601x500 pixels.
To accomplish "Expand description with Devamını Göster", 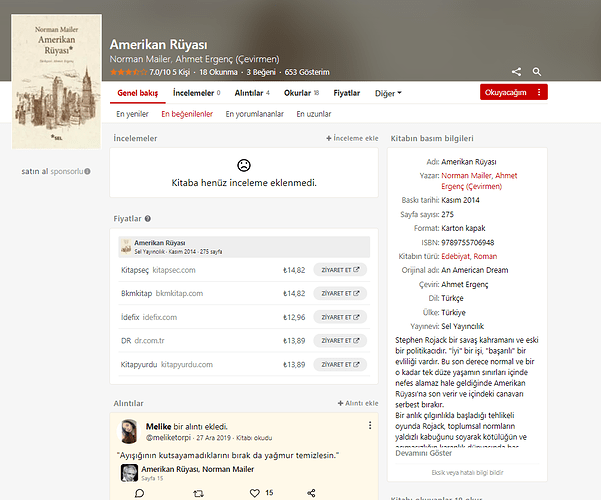I will coord(424,453).
